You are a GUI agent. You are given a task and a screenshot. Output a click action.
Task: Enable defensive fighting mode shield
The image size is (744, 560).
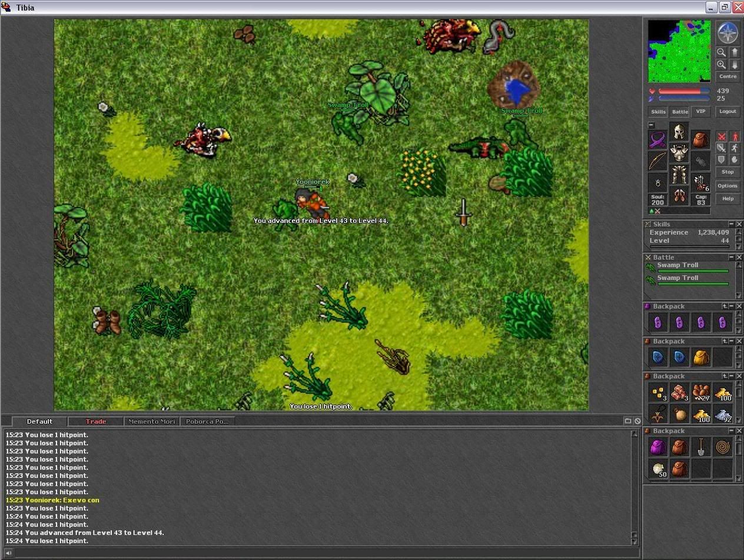point(722,159)
